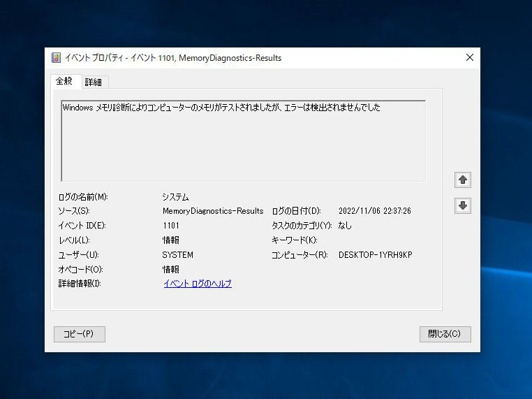Go to next event with down arrow
The height and width of the screenshot is (399, 532).
tap(463, 205)
